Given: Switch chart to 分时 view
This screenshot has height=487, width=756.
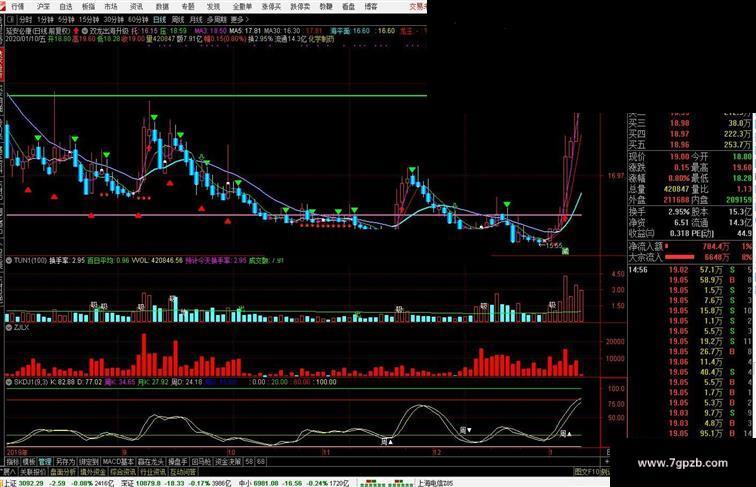Looking at the screenshot, I should click(26, 20).
